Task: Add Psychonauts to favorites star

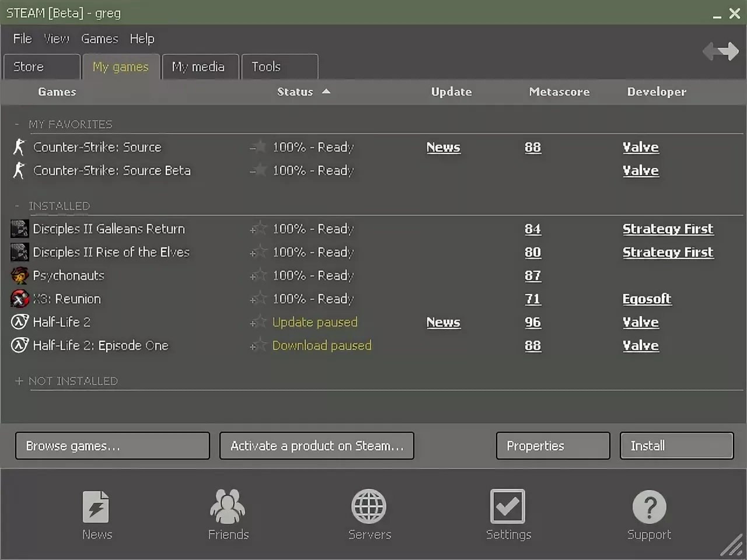Action: [259, 275]
